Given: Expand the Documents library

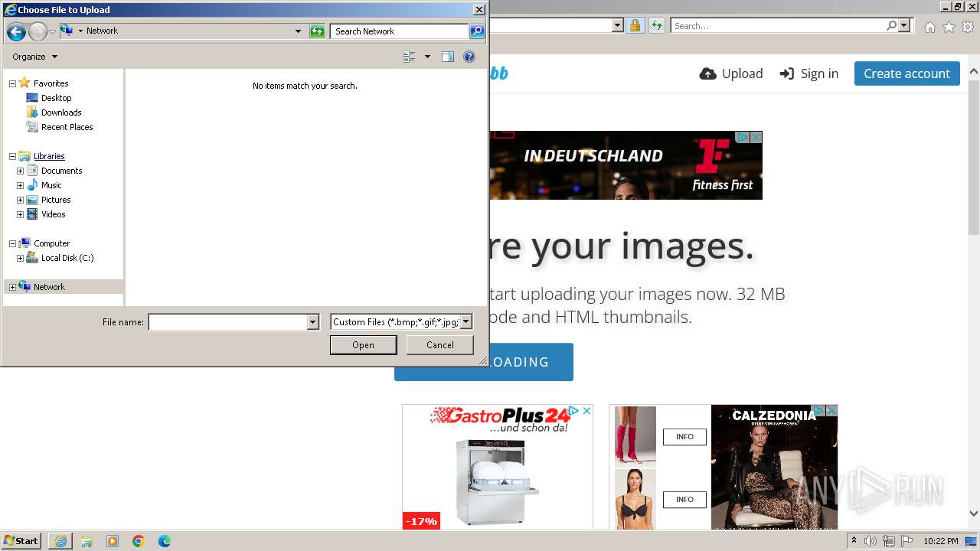Looking at the screenshot, I should (20, 171).
